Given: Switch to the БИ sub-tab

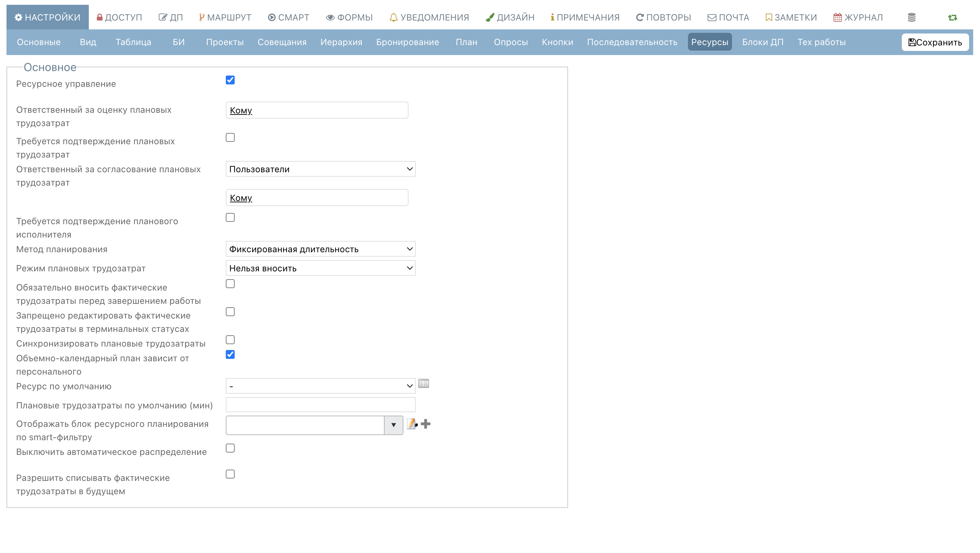Looking at the screenshot, I should 178,42.
